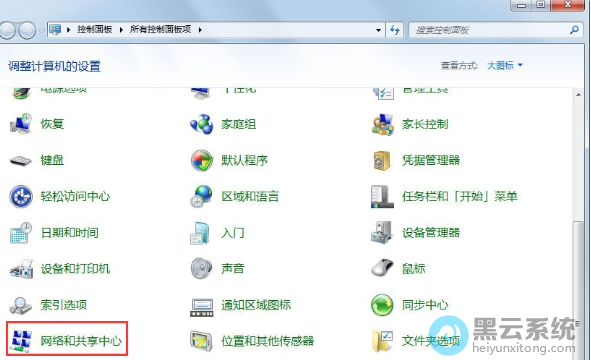This screenshot has height=360, width=591.
Task: Open the 键盘 keyboard icon
Action: (x=21, y=160)
